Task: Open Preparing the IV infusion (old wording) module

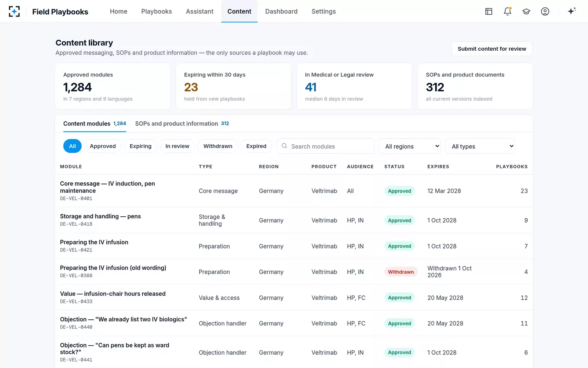Action: (x=113, y=268)
